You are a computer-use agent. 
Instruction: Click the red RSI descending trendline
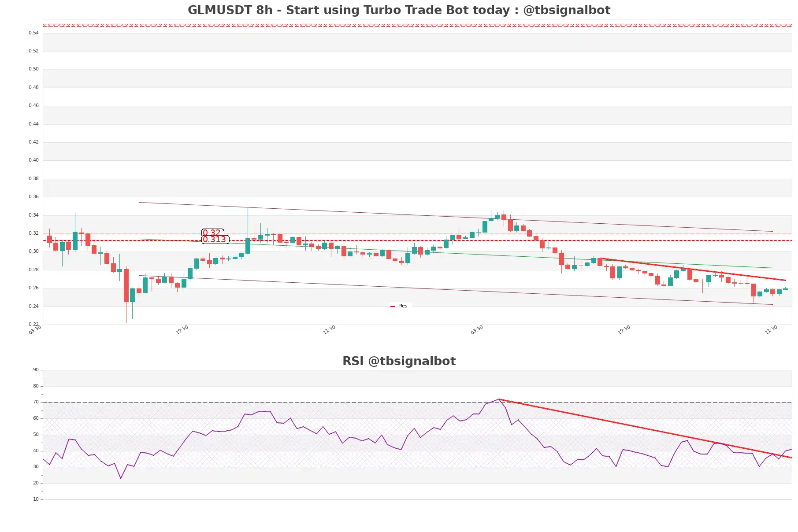(x=645, y=429)
